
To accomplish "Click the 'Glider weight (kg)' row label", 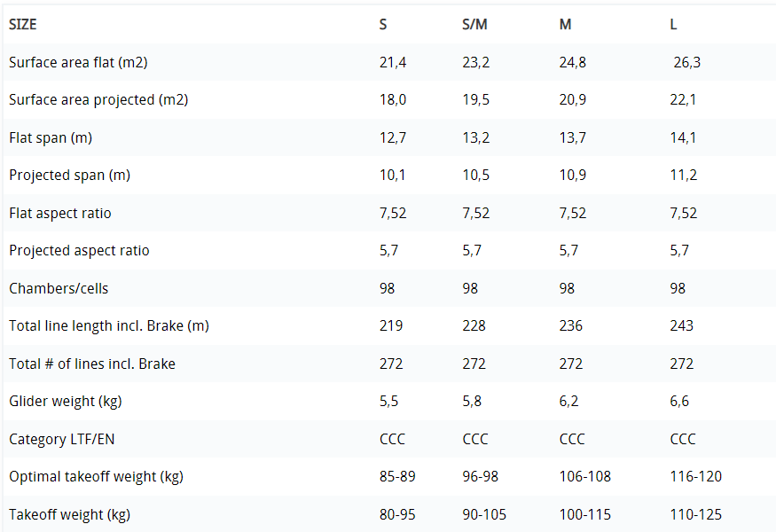I will pos(66,402).
